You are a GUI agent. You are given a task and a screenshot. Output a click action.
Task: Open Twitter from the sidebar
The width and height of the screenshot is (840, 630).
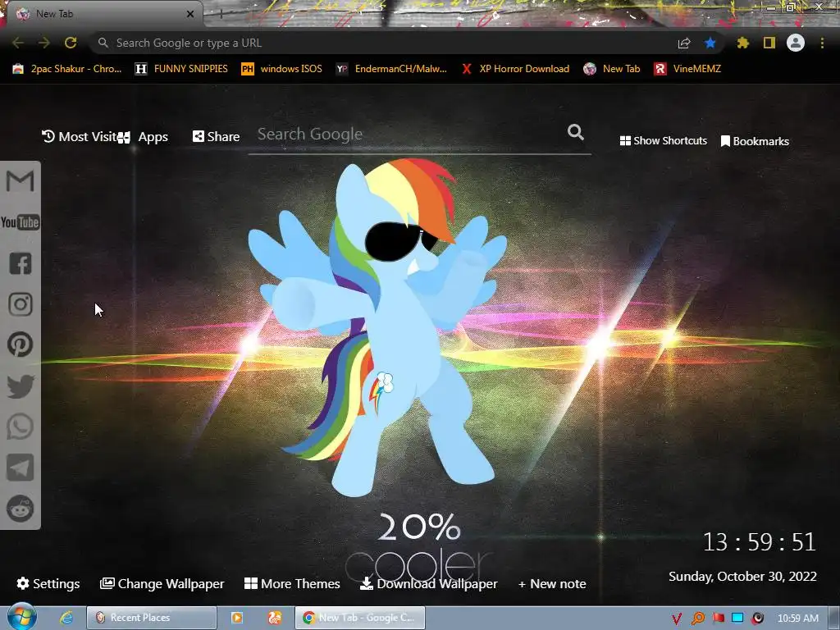tap(21, 386)
